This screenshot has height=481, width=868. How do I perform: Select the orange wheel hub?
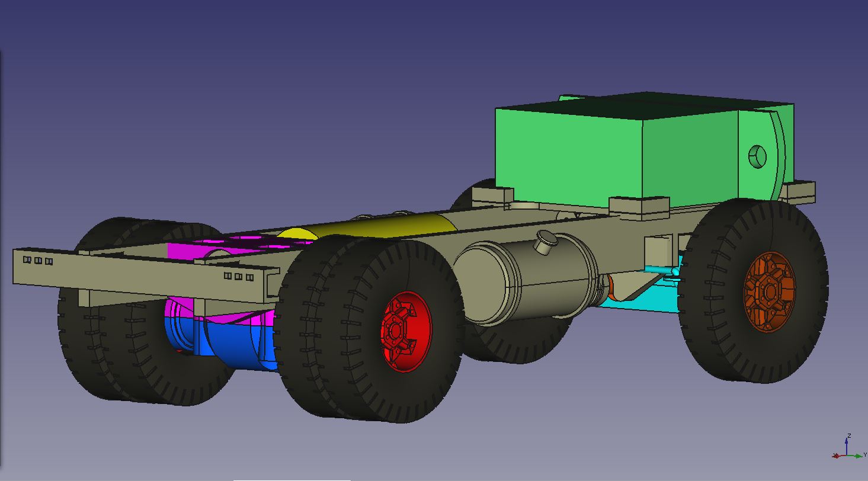pyautogui.click(x=770, y=291)
